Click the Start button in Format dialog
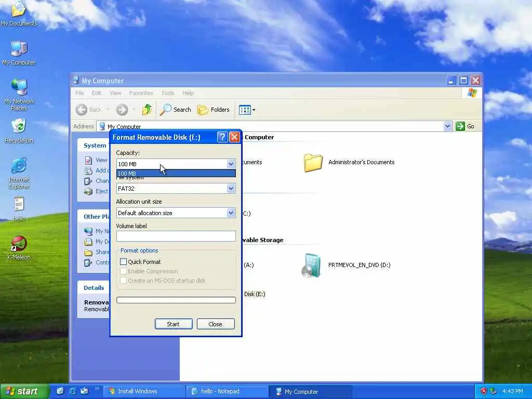The width and height of the screenshot is (532, 399). (x=174, y=324)
